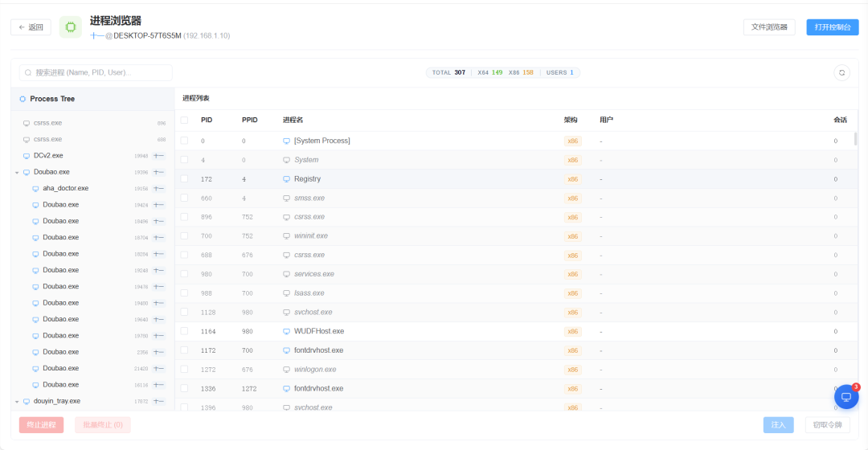868x450 pixels.
Task: Check the box for the Registry process row
Action: pos(184,178)
